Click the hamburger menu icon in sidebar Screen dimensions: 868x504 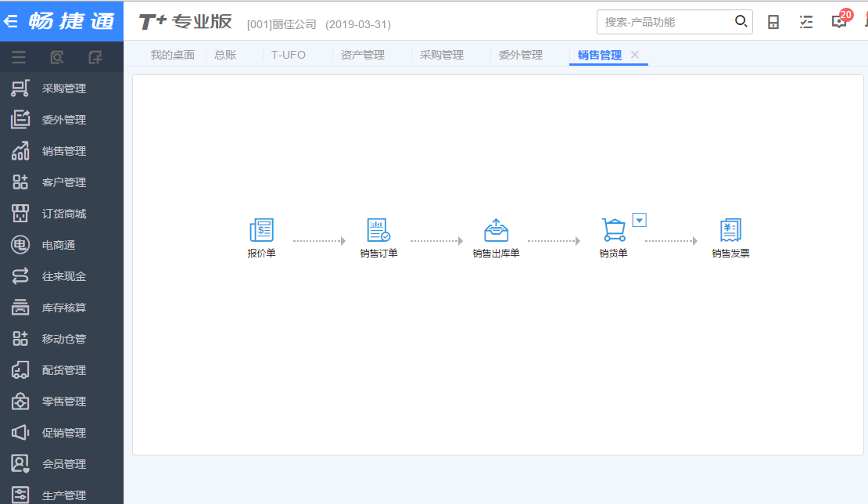click(19, 57)
